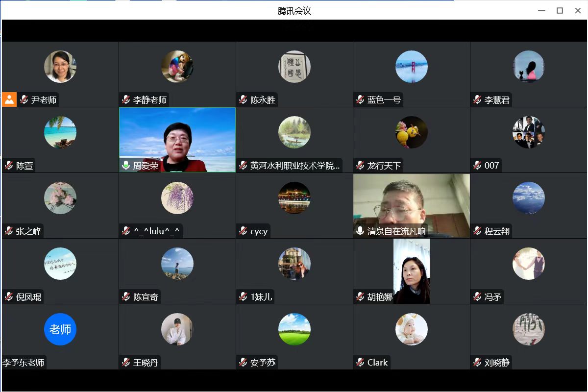Click the 腾讯会议 window title bar
This screenshot has width=588, height=392.
pyautogui.click(x=294, y=11)
